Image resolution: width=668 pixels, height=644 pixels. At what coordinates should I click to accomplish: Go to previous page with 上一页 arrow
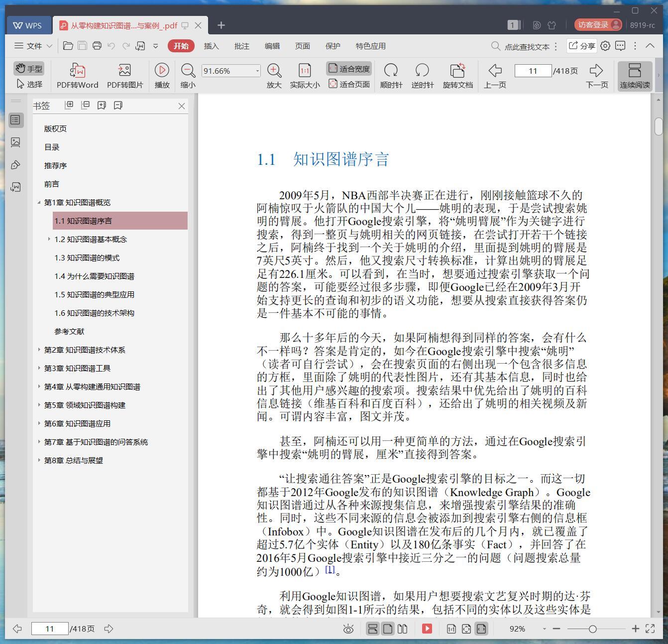[495, 76]
